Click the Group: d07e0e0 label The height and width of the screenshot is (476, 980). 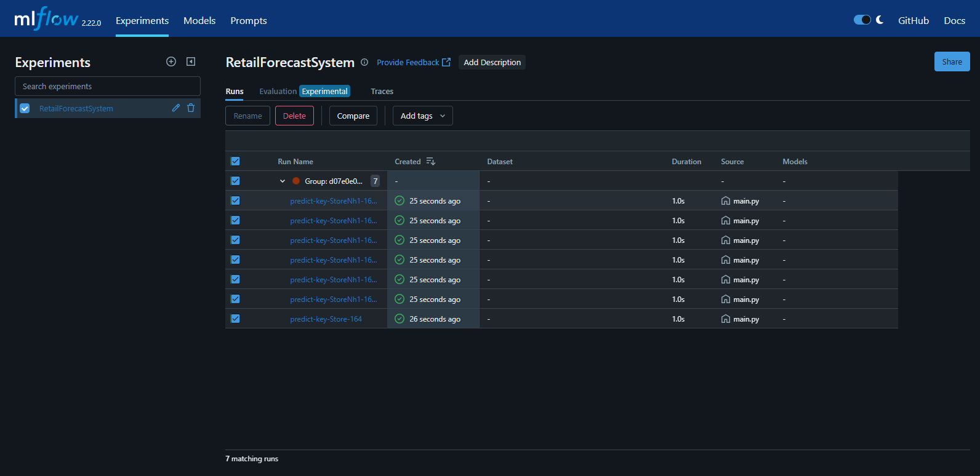(334, 181)
